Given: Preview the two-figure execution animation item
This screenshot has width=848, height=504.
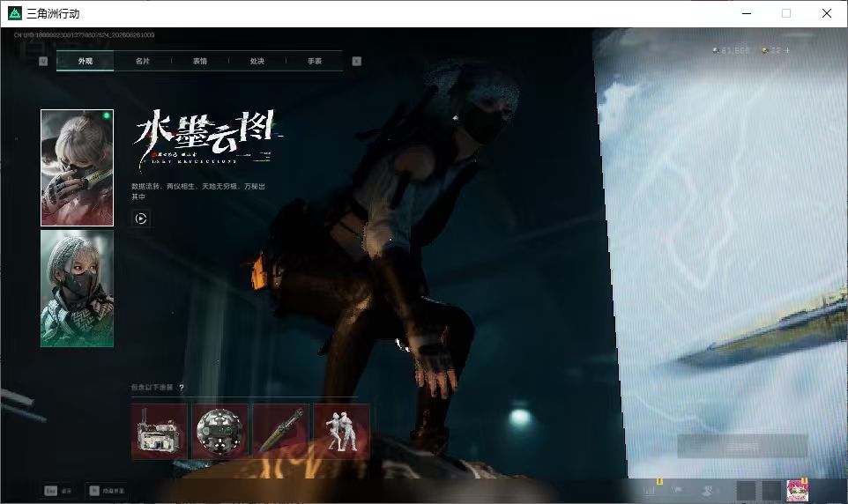Looking at the screenshot, I should click(341, 431).
